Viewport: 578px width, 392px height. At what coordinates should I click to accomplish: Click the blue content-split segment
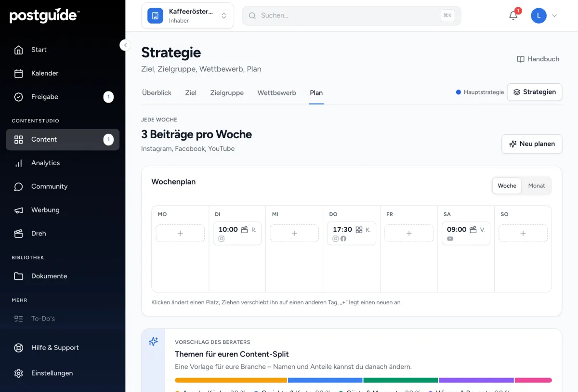(x=325, y=380)
